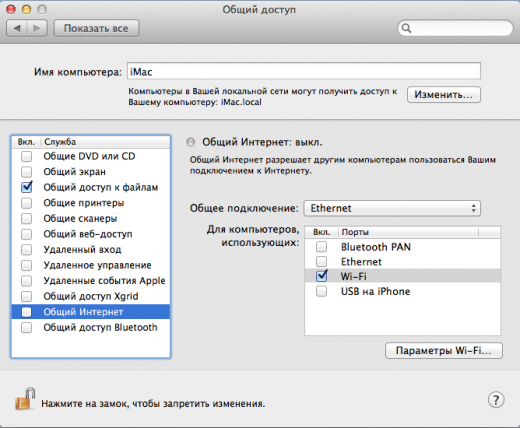This screenshot has height=428, width=520.
Task: Uncheck Общий доступ к файлам service
Action: (27, 187)
